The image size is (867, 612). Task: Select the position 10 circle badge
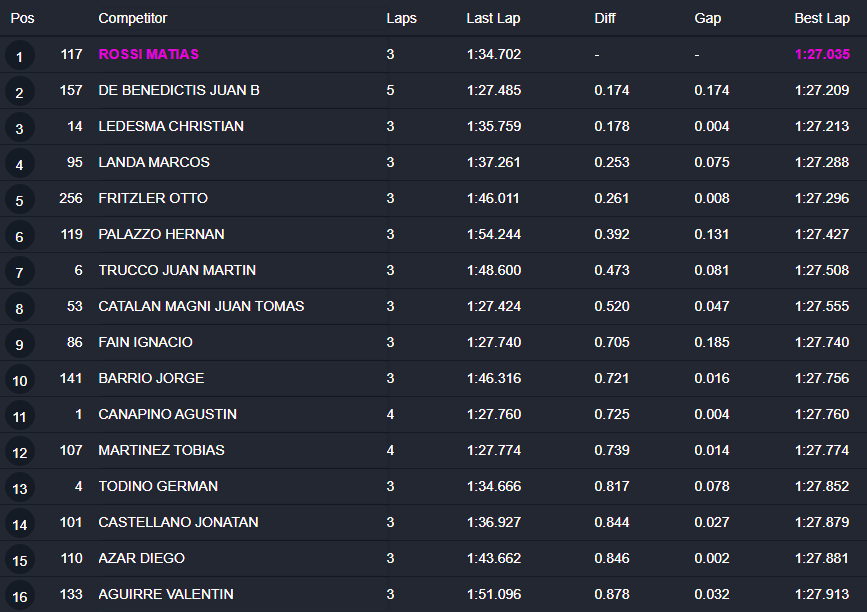point(19,380)
